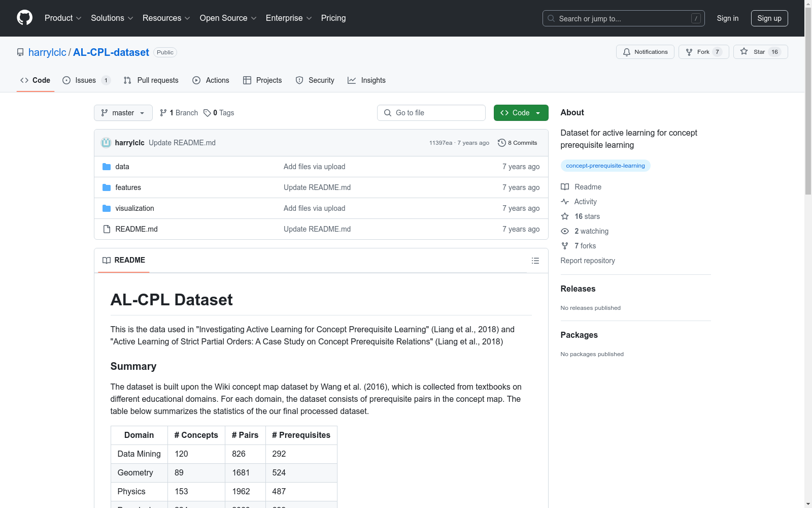Screen dimensions: 812x508
Task: Click the Packages heading link
Action: coord(579,335)
